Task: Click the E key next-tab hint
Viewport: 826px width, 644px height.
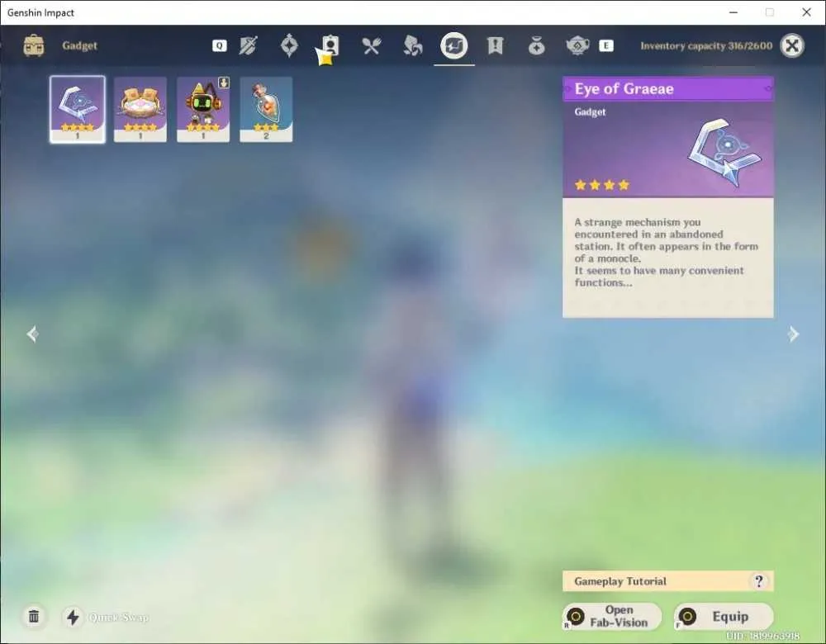Action: (605, 45)
